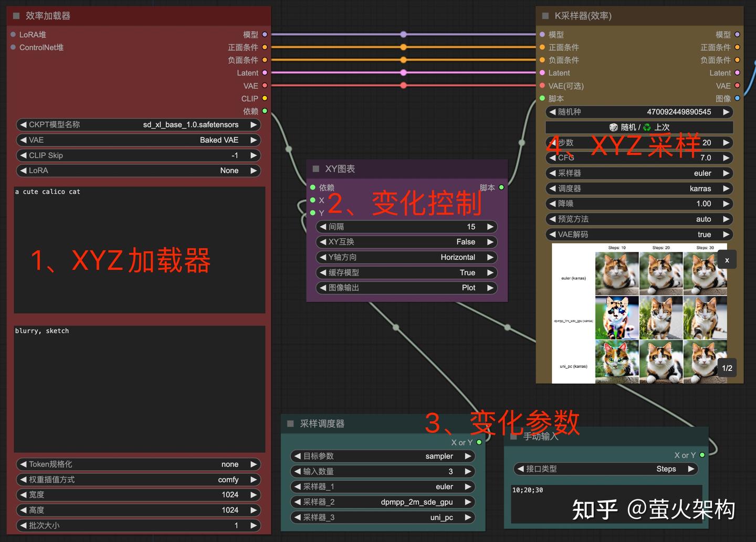Click the x button on the preview grid

pos(727,259)
